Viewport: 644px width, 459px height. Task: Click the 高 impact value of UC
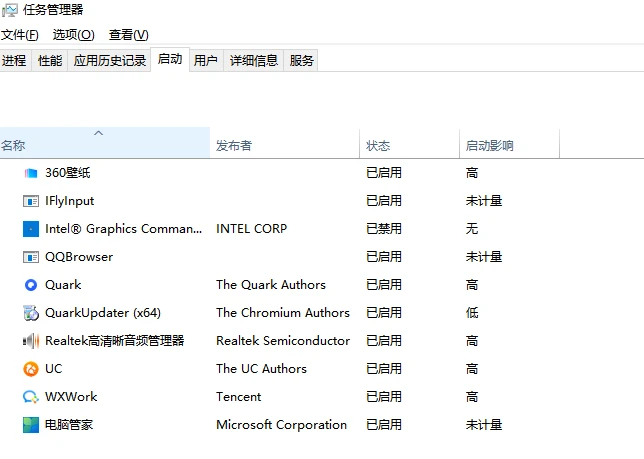tap(472, 369)
